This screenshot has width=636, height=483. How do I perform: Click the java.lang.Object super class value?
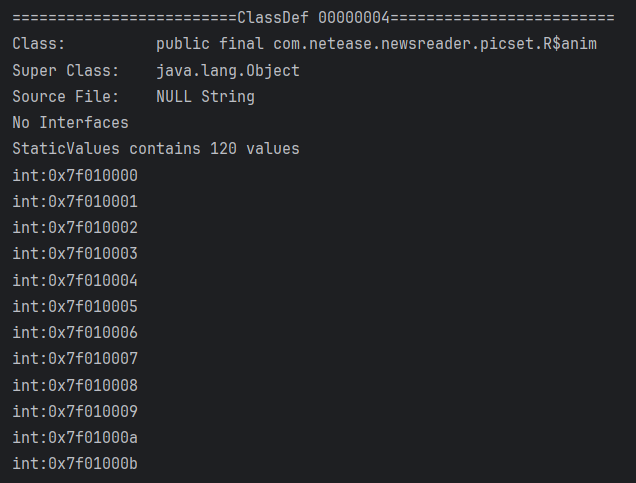click(x=228, y=70)
